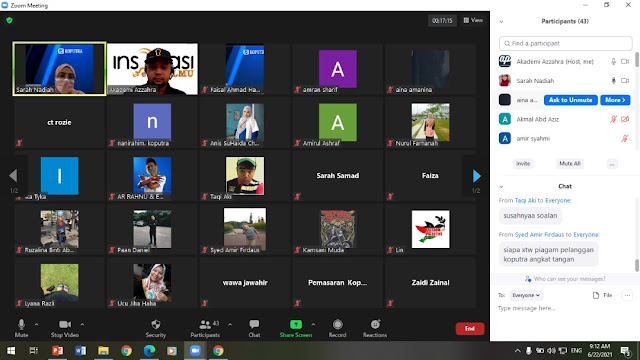
Task: Search in Find a participant field
Action: pyautogui.click(x=565, y=43)
